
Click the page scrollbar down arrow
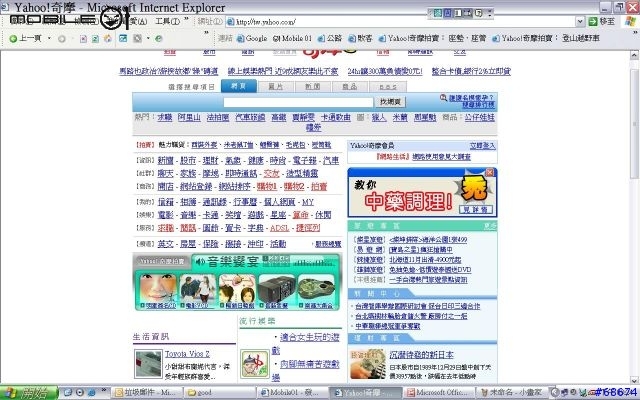tap(634, 380)
